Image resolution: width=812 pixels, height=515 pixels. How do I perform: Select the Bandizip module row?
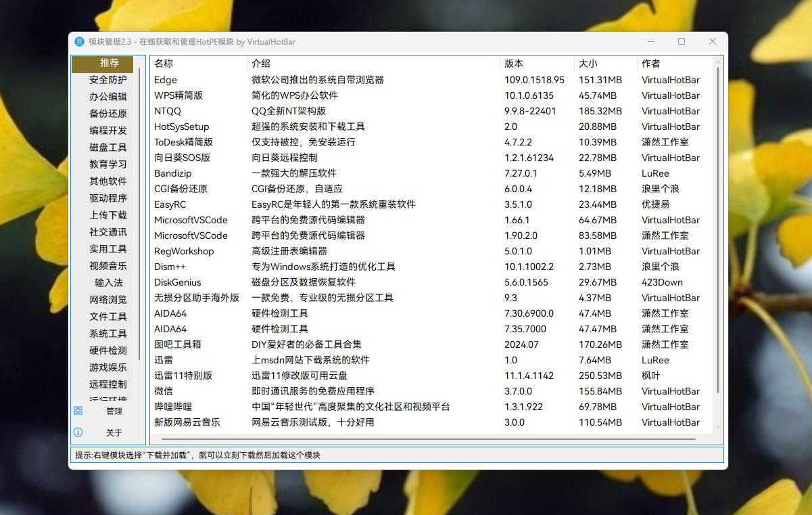(431, 173)
